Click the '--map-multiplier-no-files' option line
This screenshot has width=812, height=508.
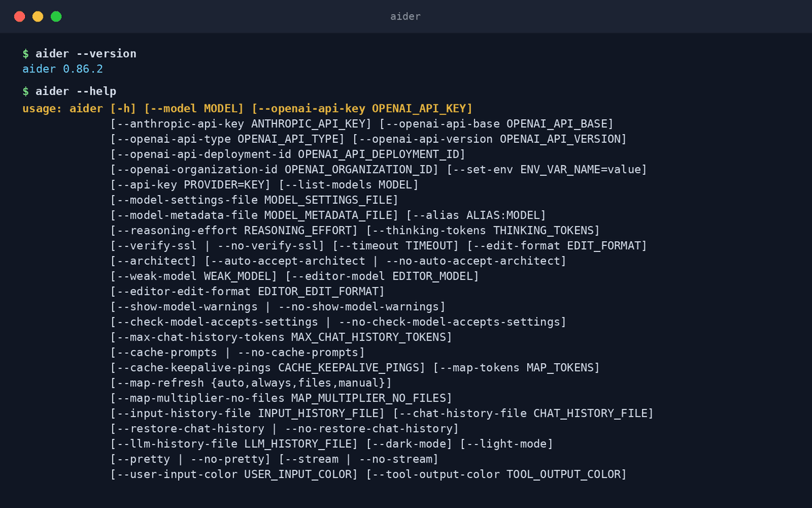(x=281, y=398)
